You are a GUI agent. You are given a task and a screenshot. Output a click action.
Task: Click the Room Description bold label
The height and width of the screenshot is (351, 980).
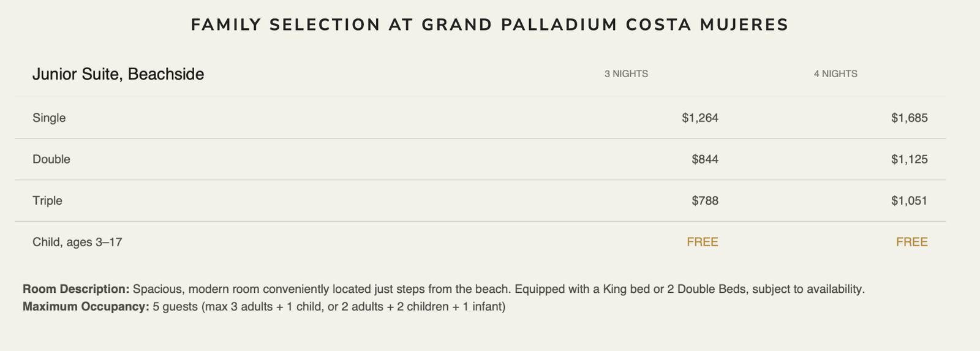[x=76, y=289]
